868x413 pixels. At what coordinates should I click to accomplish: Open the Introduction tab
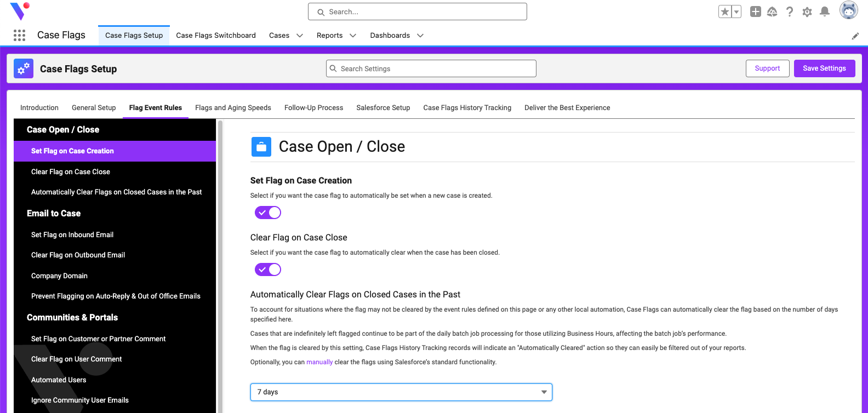click(x=39, y=108)
